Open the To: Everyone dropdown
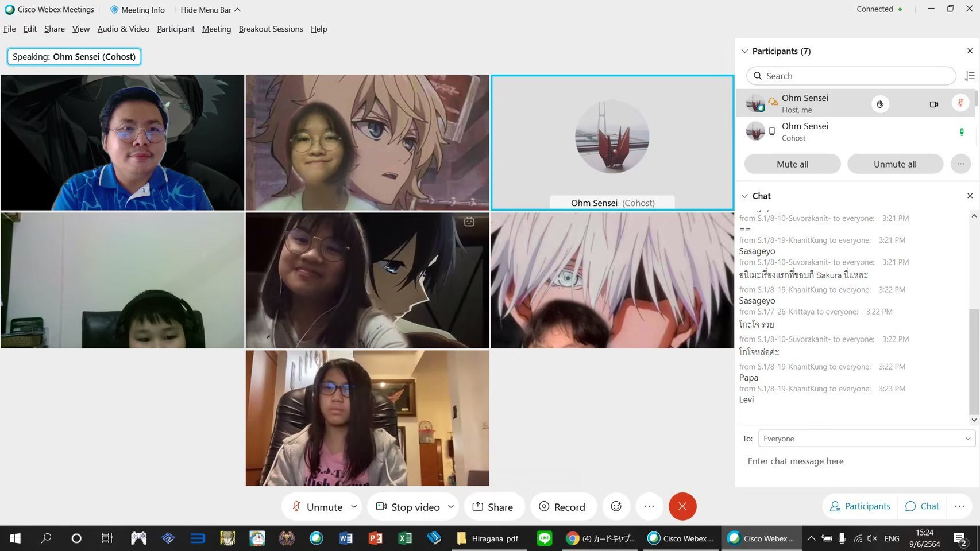Image resolution: width=980 pixels, height=551 pixels. coord(867,439)
